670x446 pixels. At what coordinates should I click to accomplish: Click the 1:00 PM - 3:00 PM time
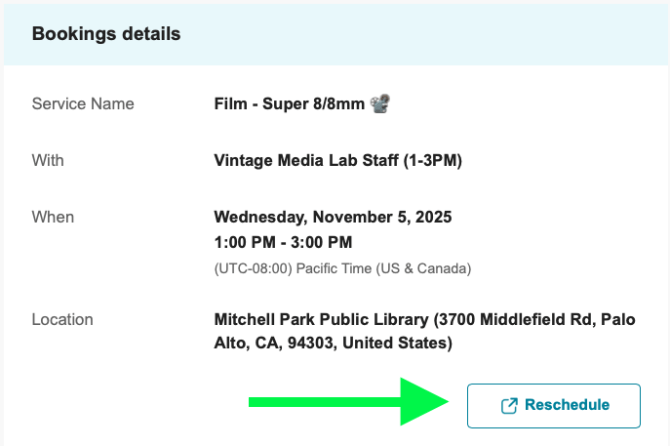point(283,242)
